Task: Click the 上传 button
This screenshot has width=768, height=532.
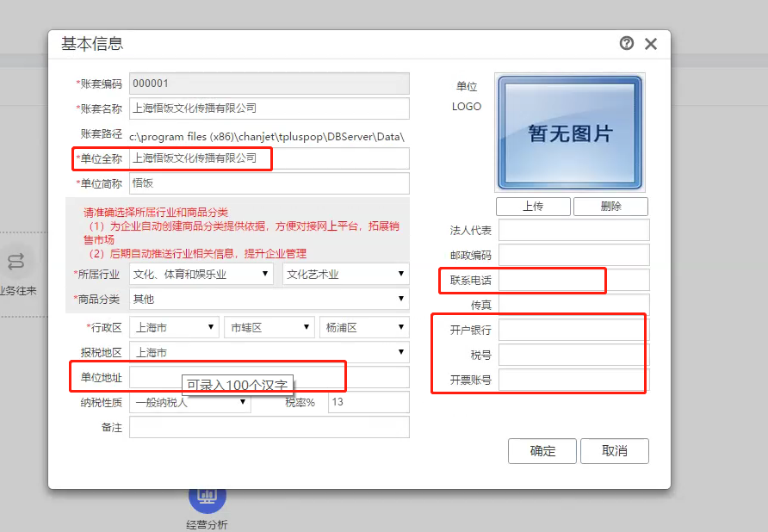Action: [533, 207]
